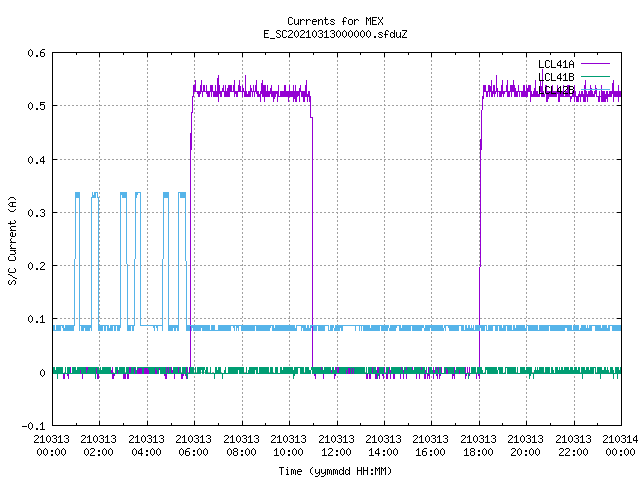The width and height of the screenshot is (640, 480).
Task: Select the file name E_SC20210313000000.sfduZ
Action: click(x=335, y=34)
